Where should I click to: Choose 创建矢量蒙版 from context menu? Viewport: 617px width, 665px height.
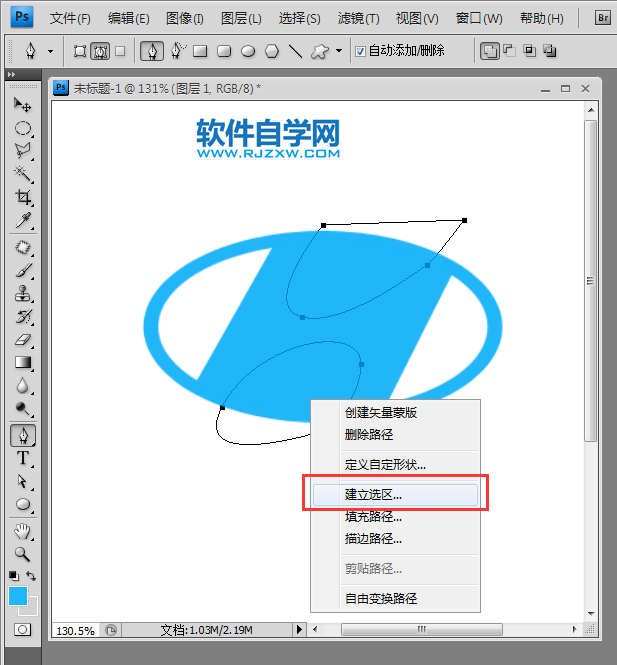381,412
